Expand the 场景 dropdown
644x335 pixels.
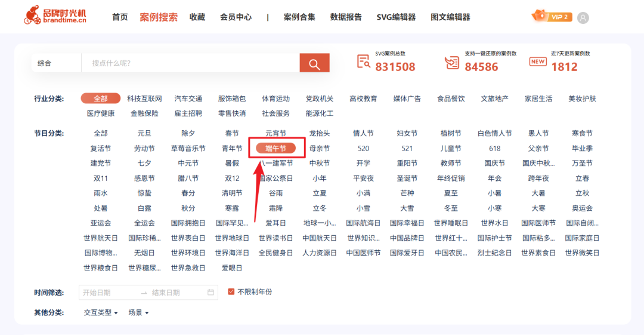[138, 313]
